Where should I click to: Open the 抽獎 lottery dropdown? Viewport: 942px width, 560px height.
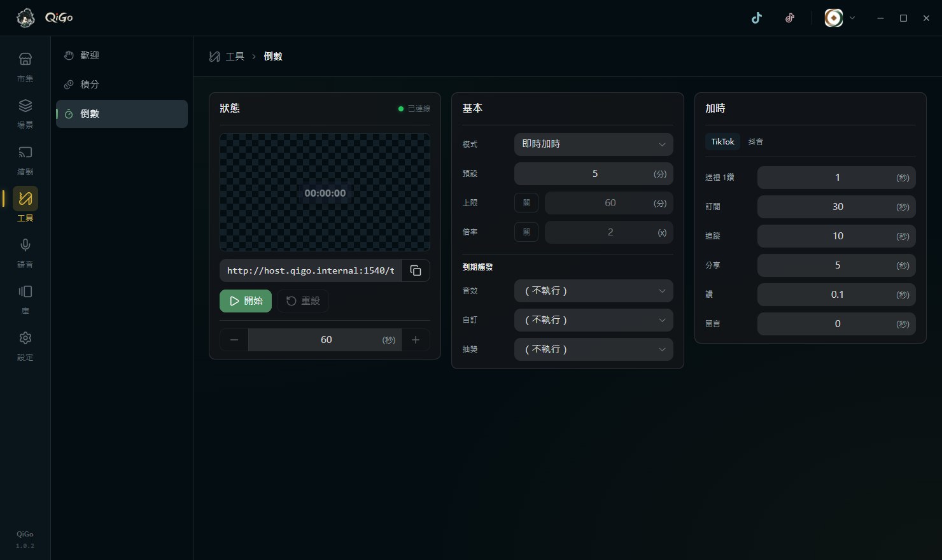tap(594, 349)
